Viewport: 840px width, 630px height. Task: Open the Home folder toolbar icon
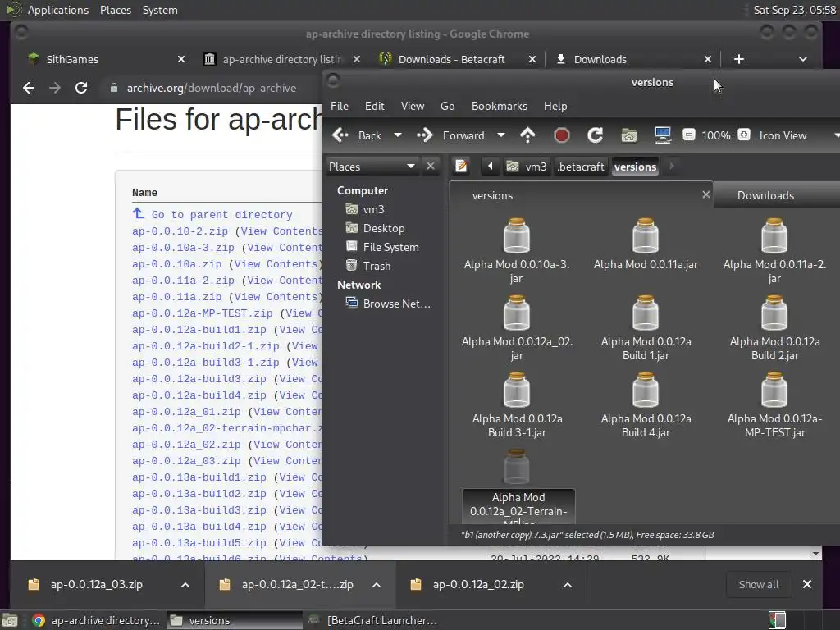coord(629,135)
